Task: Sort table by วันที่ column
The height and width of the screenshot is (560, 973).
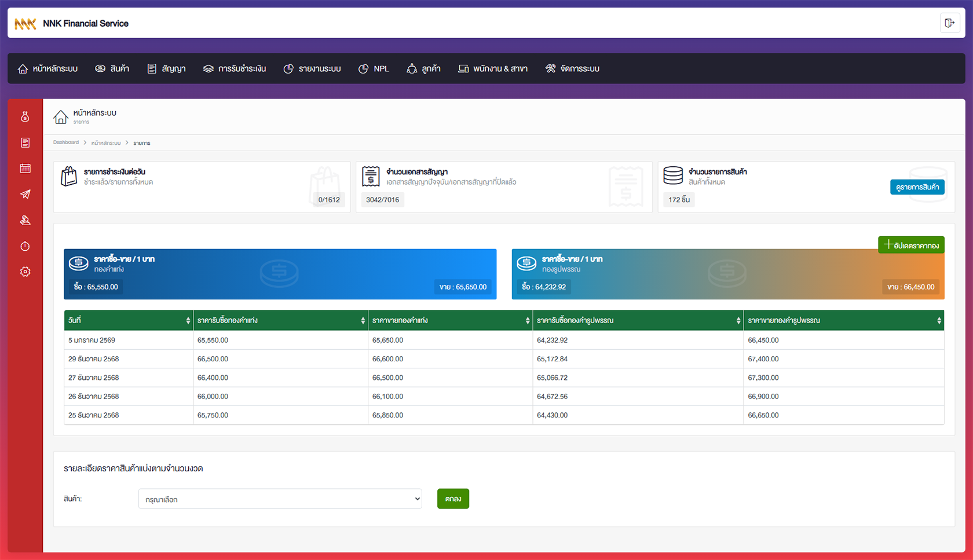Action: coord(129,320)
